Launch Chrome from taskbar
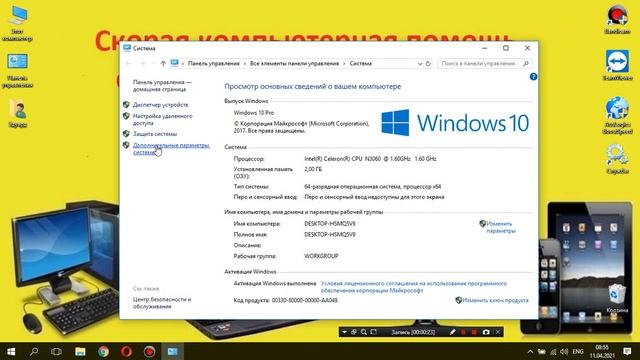Image resolution: width=640 pixels, height=360 pixels. point(103,351)
